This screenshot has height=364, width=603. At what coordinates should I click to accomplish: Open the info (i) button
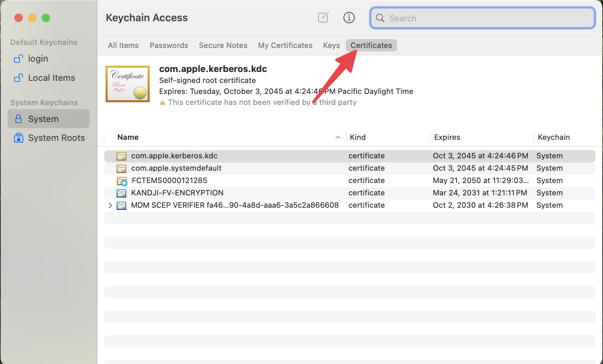pos(349,17)
